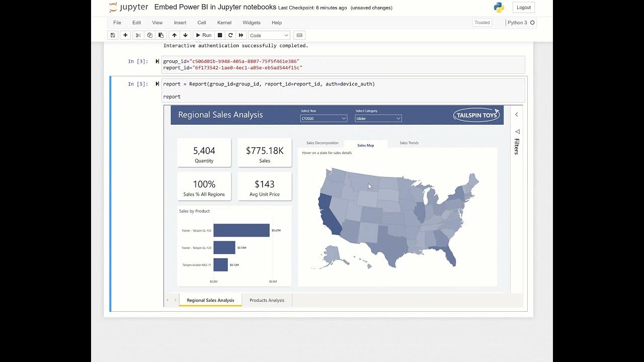Paste cells below icon
Image resolution: width=644 pixels, height=362 pixels.
click(x=161, y=35)
